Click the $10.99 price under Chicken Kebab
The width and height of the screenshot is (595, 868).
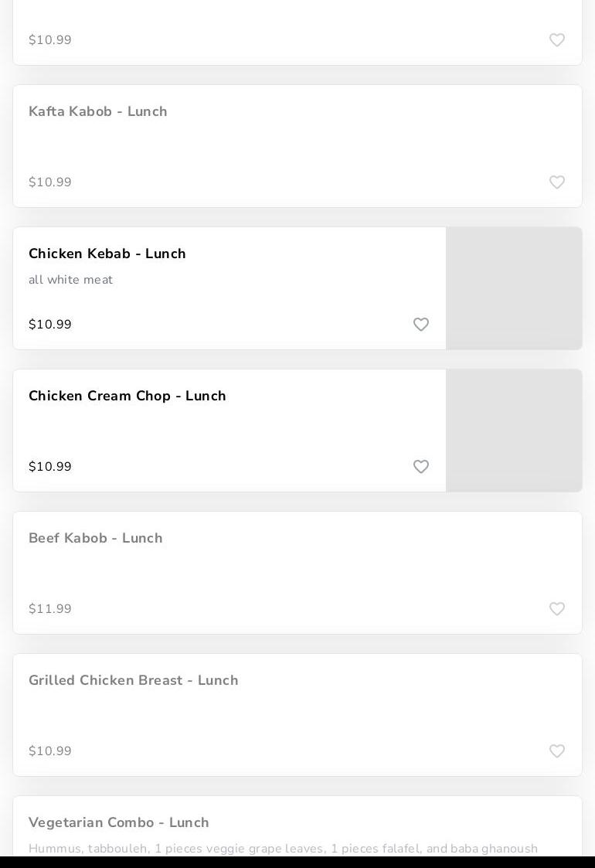click(x=50, y=325)
